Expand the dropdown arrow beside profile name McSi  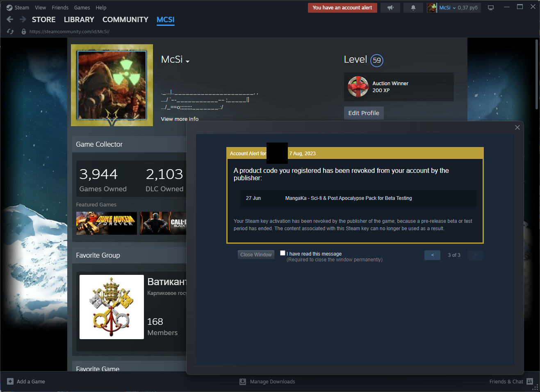[x=188, y=61]
